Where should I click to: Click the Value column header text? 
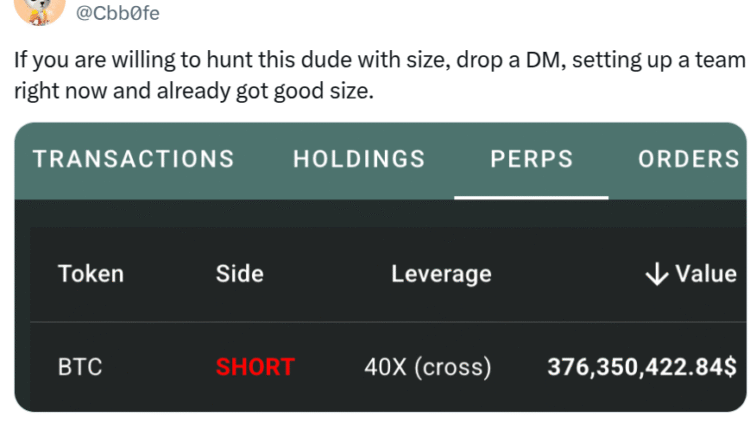[706, 273]
